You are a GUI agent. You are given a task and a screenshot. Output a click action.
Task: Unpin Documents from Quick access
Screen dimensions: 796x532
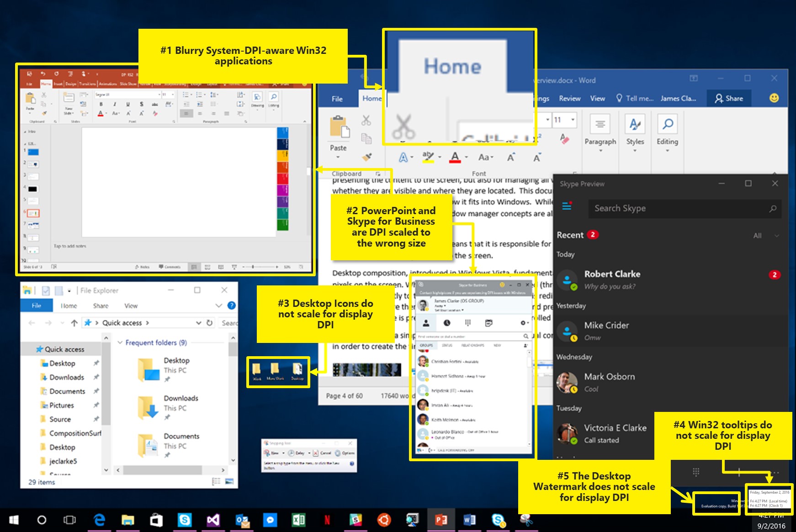96,391
